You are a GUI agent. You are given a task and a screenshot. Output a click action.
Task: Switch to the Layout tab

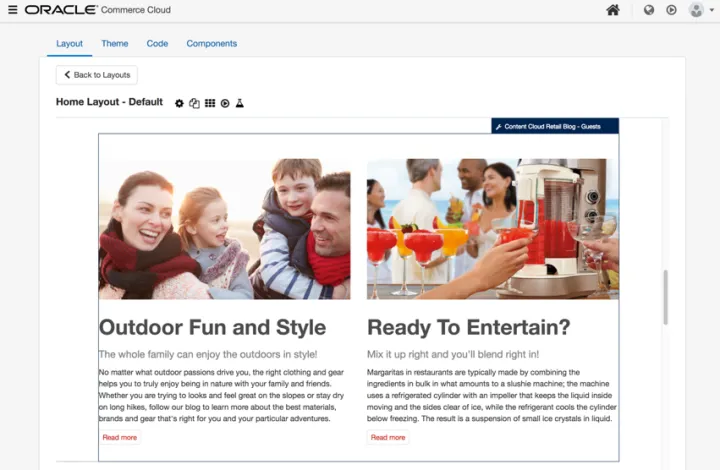tap(69, 44)
